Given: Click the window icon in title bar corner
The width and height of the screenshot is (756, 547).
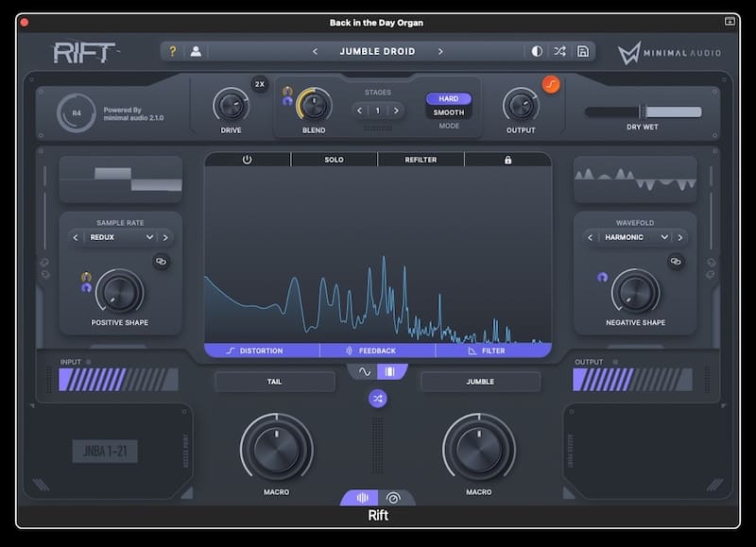Looking at the screenshot, I should (x=730, y=22).
